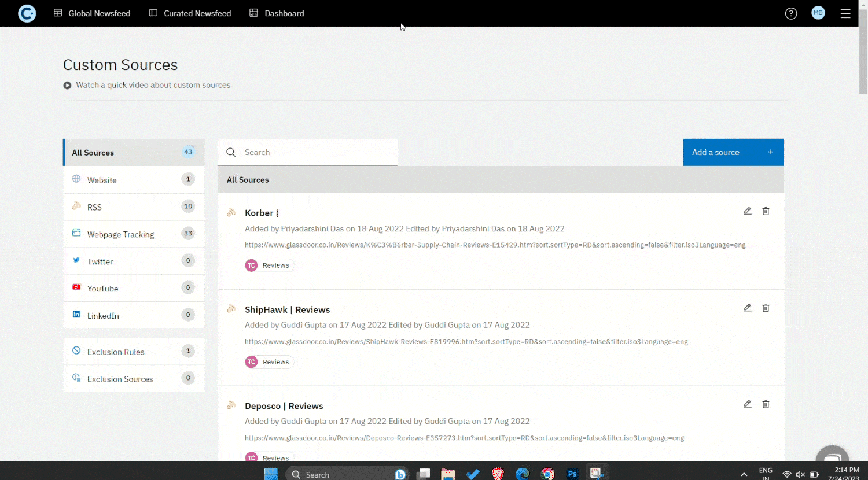Open the Dashboard tab

click(x=277, y=13)
